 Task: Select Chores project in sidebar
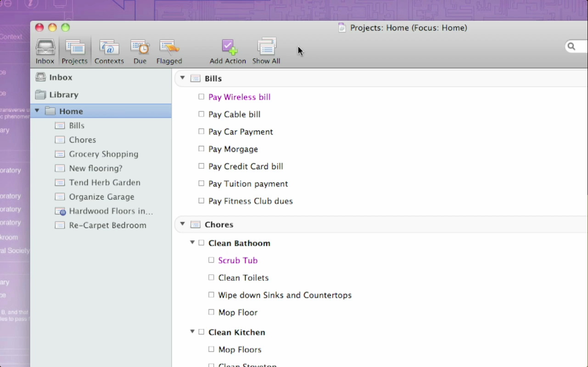click(83, 140)
